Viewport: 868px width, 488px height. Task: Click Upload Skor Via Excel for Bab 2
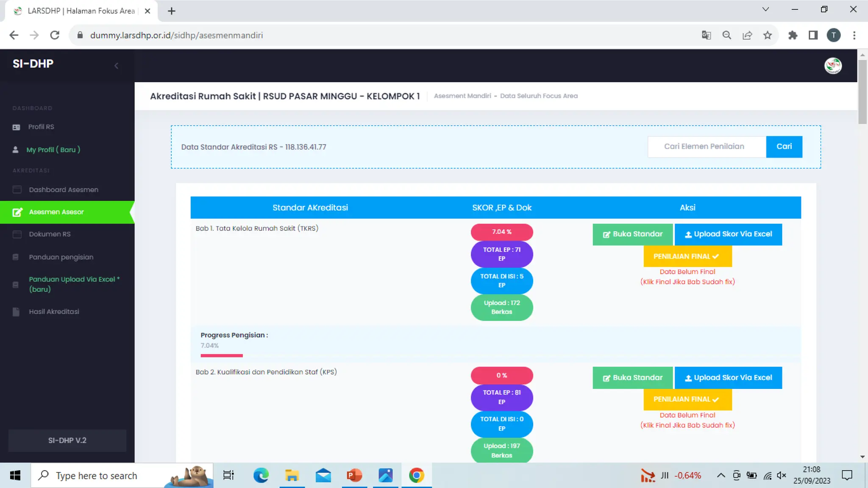728,378
